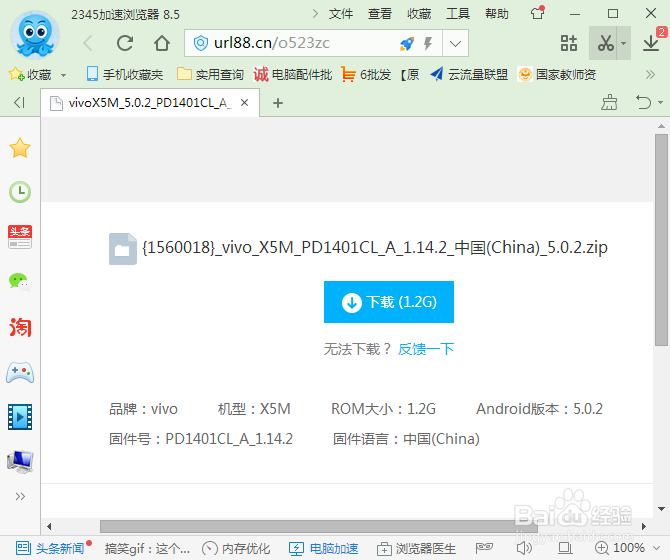Viewport: 670px width, 560px height.
Task: Expand the 收藏 dropdown arrow in bookmarks bar
Action: [x=64, y=75]
